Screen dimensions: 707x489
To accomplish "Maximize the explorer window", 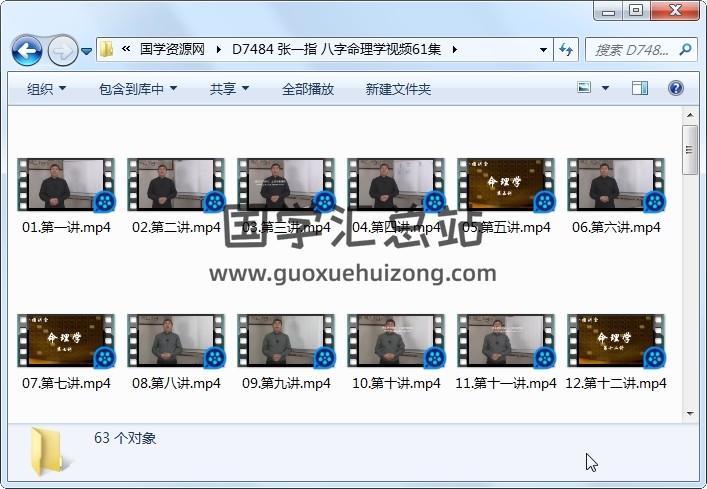I will [636, 11].
